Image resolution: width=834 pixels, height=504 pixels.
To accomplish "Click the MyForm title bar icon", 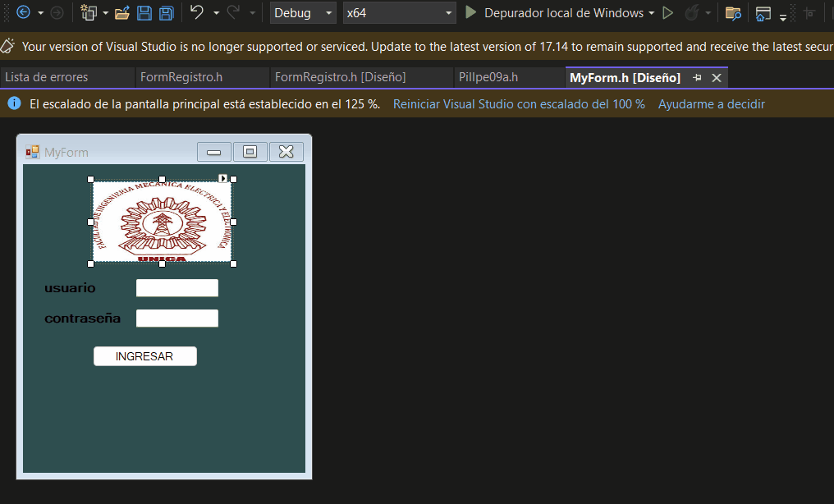I will 33,152.
